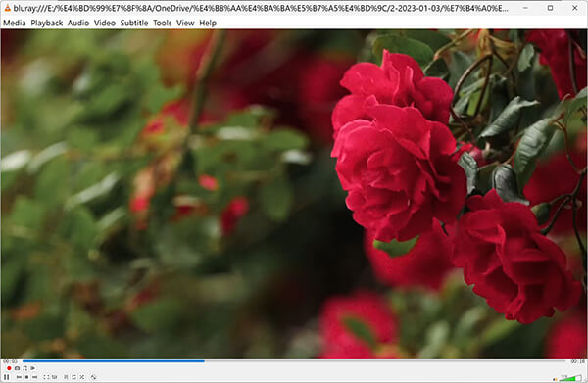The width and height of the screenshot is (588, 383).
Task: Toggle loop repeat mode
Action: pyautogui.click(x=73, y=377)
